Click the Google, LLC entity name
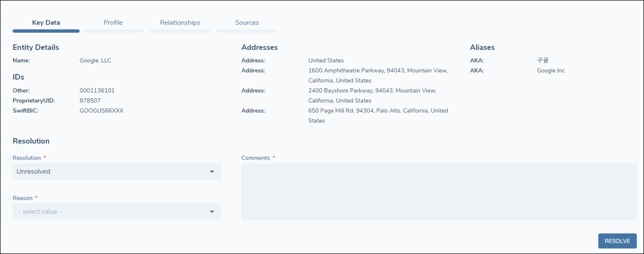 pos(95,61)
